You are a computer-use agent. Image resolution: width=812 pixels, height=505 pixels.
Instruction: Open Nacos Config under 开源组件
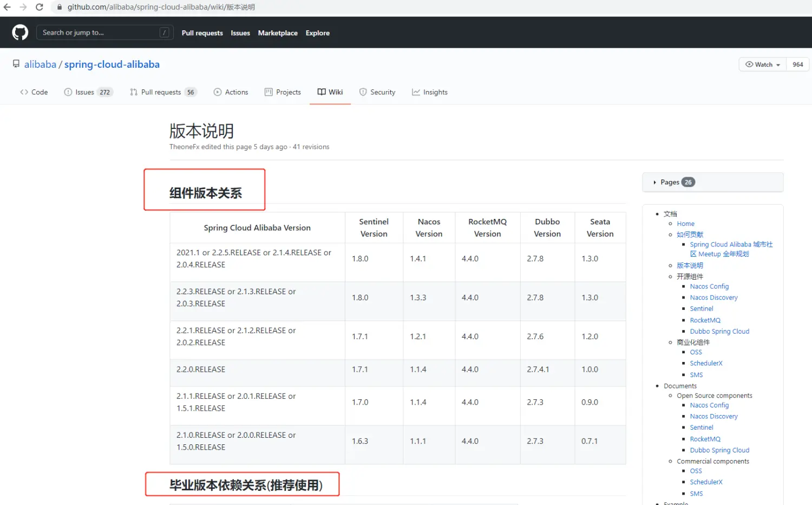709,287
